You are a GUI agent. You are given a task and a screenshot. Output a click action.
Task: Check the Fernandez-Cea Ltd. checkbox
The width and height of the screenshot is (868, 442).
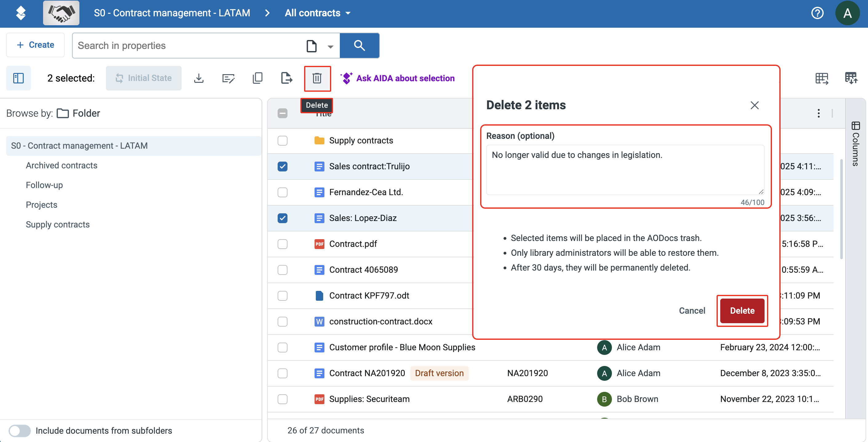coord(282,192)
